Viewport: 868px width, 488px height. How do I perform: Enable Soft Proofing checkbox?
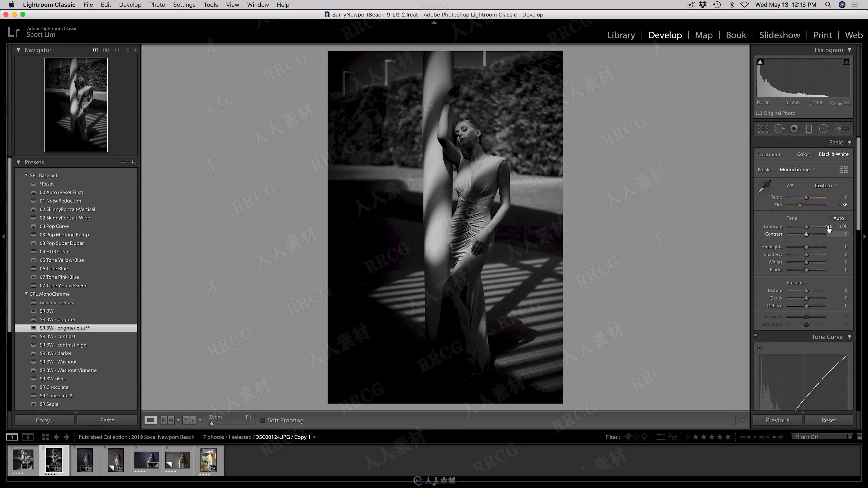[x=262, y=420]
